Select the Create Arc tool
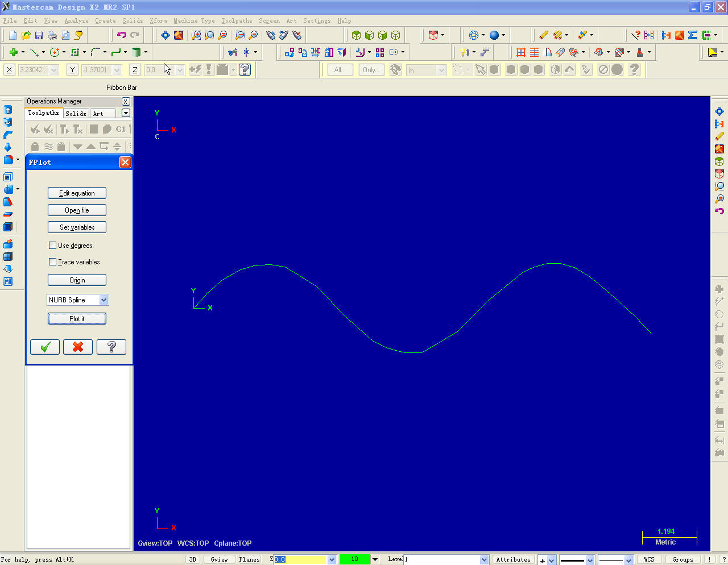Image resolution: width=728 pixels, height=565 pixels. 55,52
